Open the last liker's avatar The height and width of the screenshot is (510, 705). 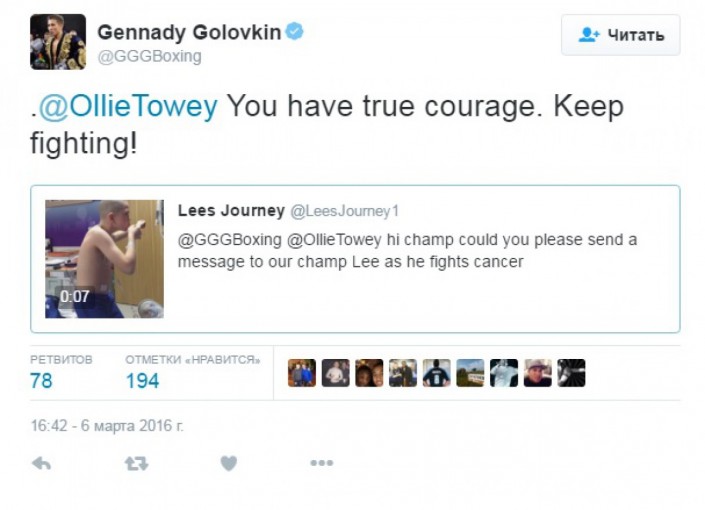[571, 373]
